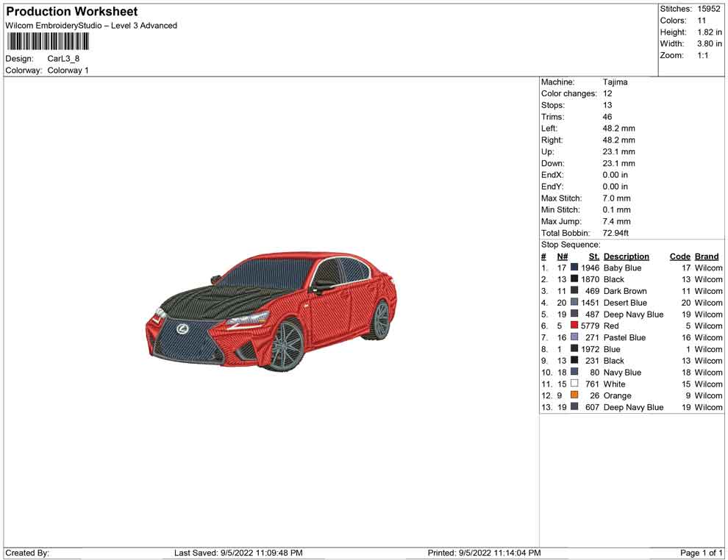
Task: Click the Page 1 of 1 footer text
Action: pos(701,553)
